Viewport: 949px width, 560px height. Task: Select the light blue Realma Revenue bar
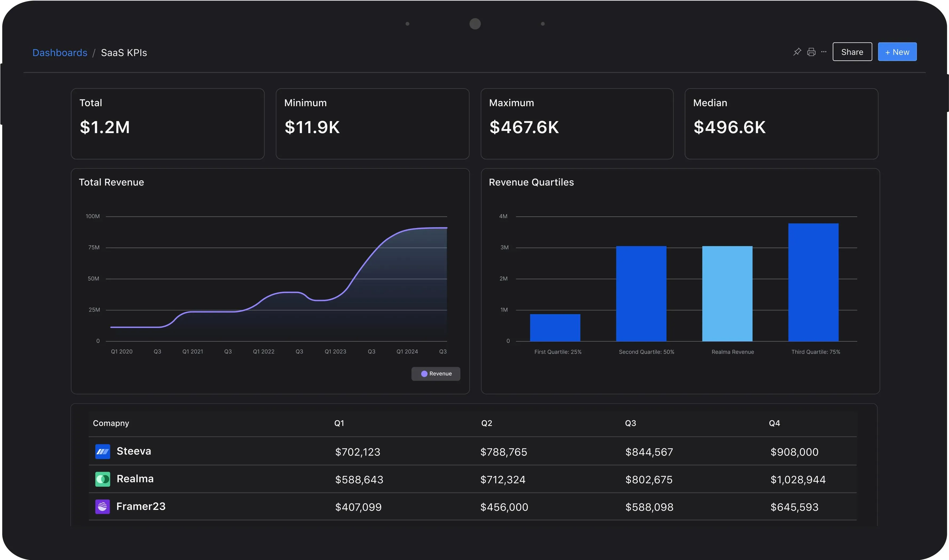point(727,294)
